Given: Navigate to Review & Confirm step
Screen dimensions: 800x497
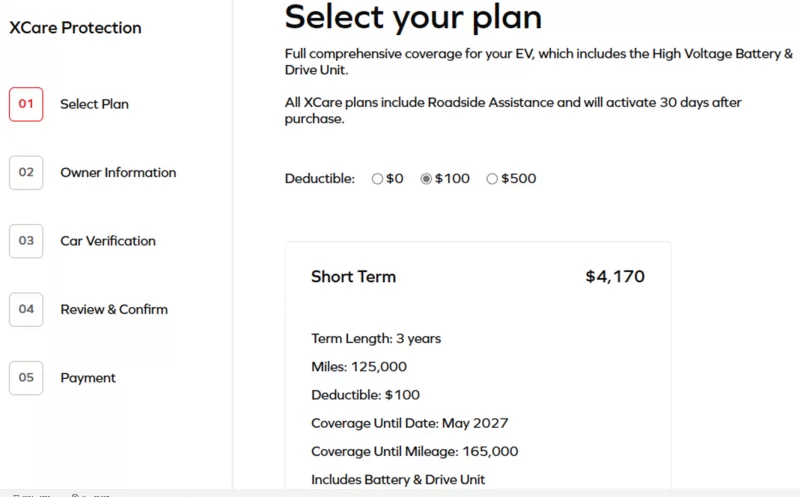Looking at the screenshot, I should (114, 309).
